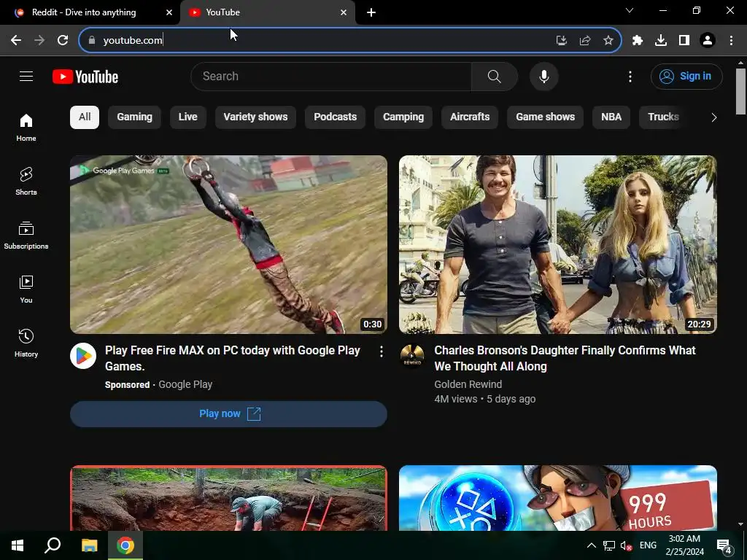
Task: Click the magnifier search button
Action: (x=494, y=76)
